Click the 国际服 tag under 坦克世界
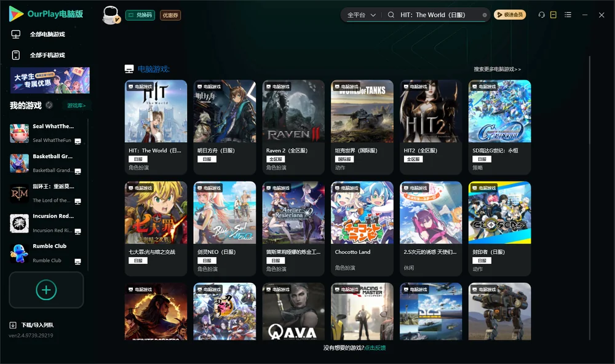The height and width of the screenshot is (364, 615). pos(344,159)
